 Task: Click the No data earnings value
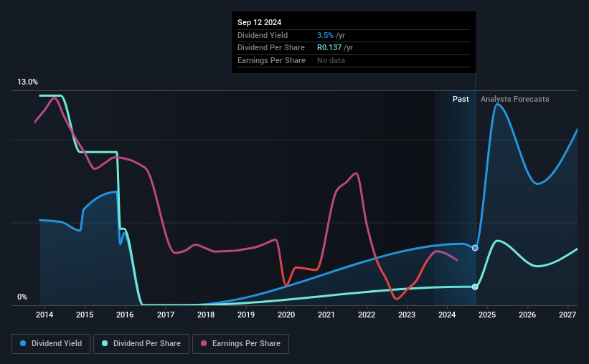(x=331, y=60)
